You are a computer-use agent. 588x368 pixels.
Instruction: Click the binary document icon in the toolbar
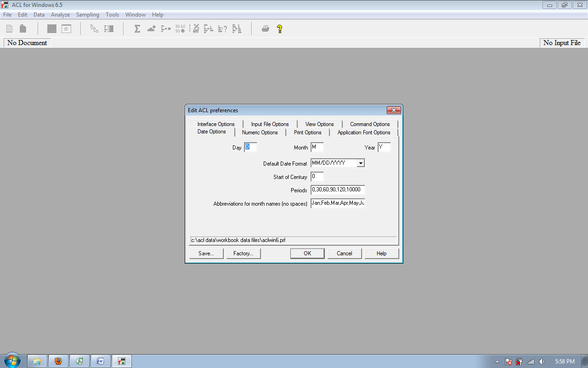pyautogui.click(x=9, y=29)
